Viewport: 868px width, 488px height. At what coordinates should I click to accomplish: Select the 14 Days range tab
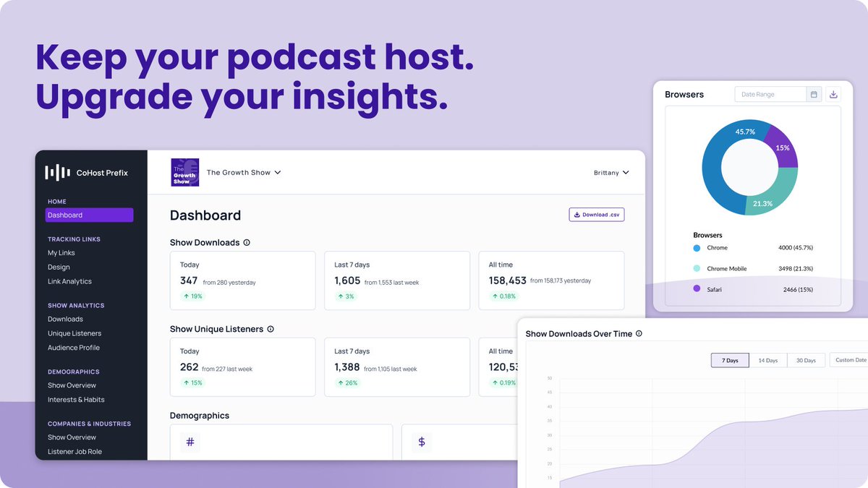[767, 360]
